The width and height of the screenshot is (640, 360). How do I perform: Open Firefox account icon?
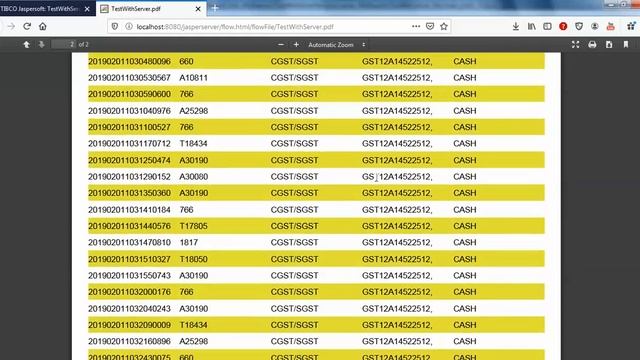pos(595,27)
